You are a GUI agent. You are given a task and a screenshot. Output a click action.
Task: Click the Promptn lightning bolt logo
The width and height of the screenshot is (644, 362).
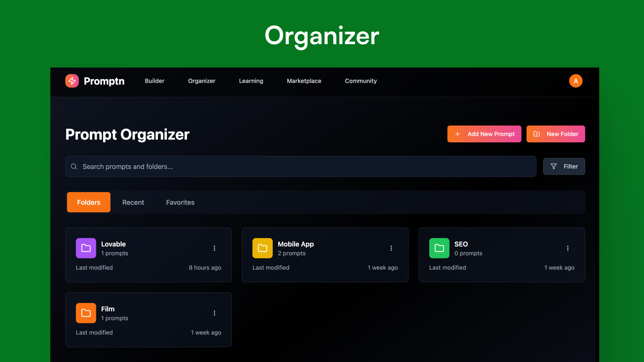tap(72, 81)
